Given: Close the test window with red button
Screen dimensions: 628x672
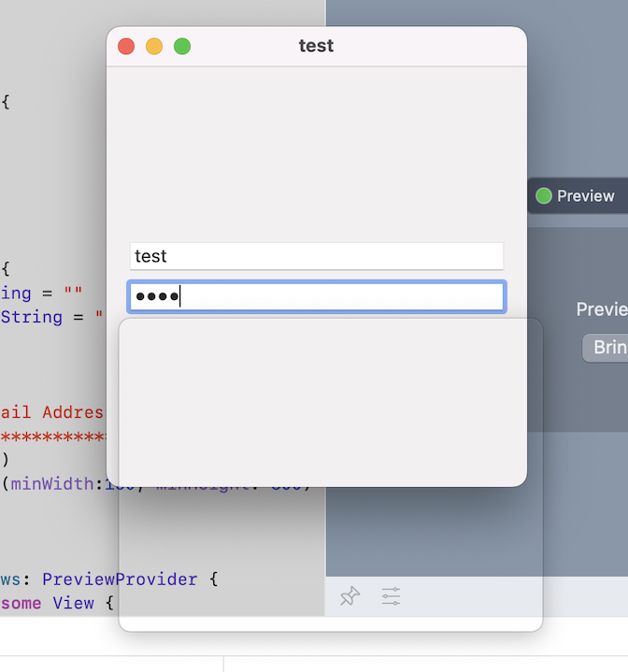Looking at the screenshot, I should tap(126, 46).
